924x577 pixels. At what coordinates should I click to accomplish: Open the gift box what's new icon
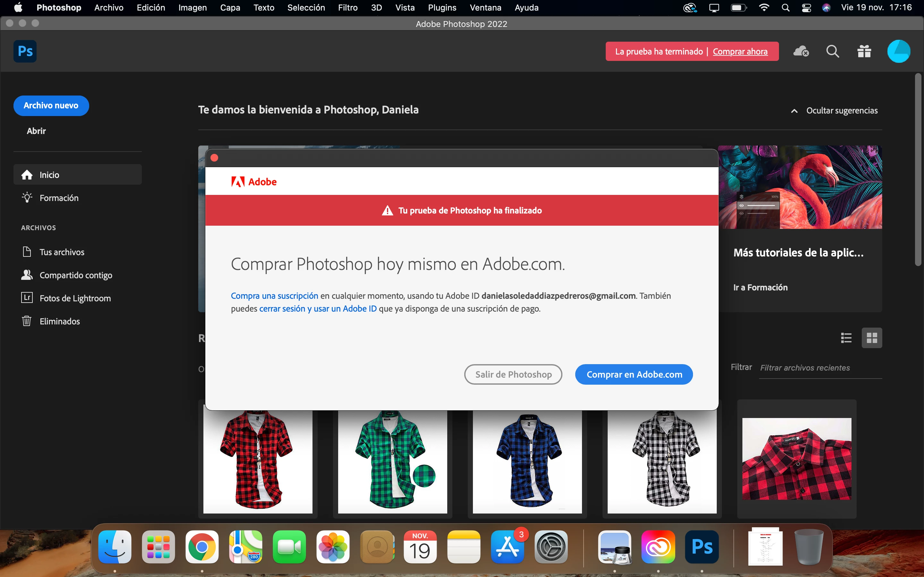coord(864,51)
